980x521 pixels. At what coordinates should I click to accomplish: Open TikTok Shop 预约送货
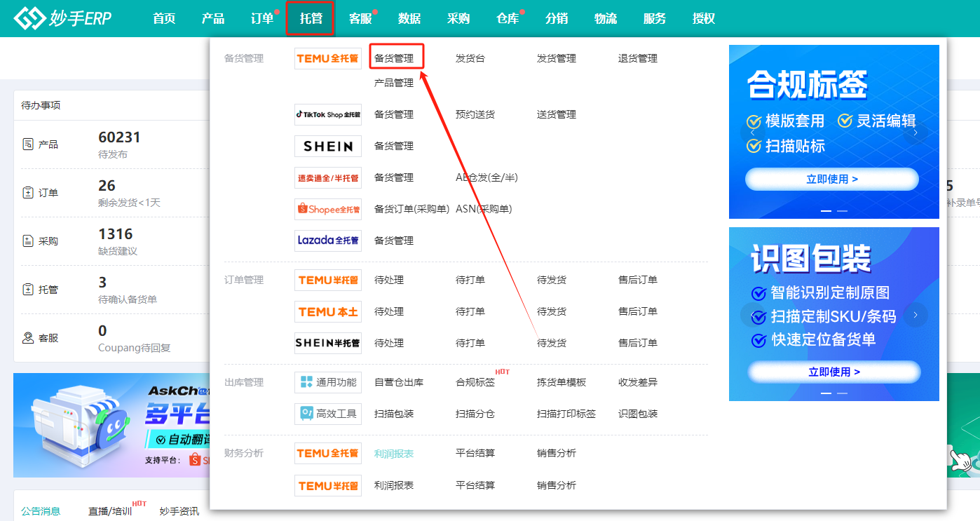(x=475, y=114)
